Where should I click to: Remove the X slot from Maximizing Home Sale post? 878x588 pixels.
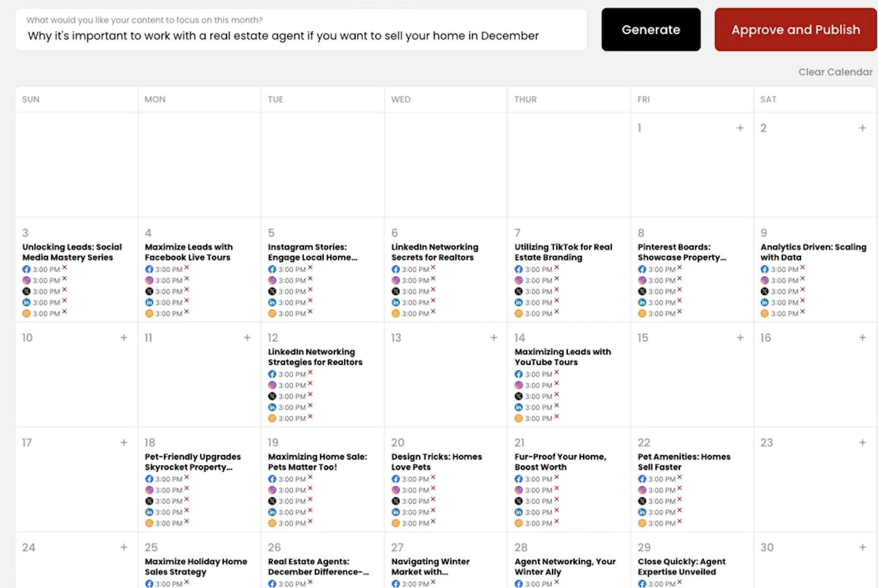tap(310, 499)
